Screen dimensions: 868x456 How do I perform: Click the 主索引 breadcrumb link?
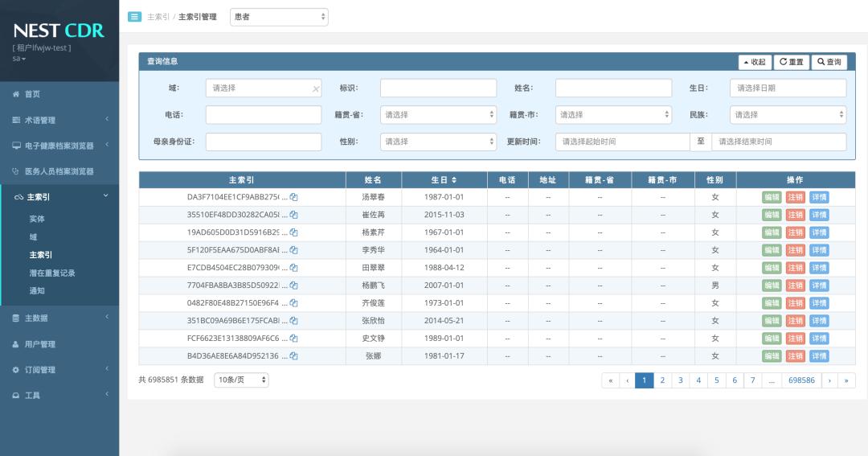158,17
